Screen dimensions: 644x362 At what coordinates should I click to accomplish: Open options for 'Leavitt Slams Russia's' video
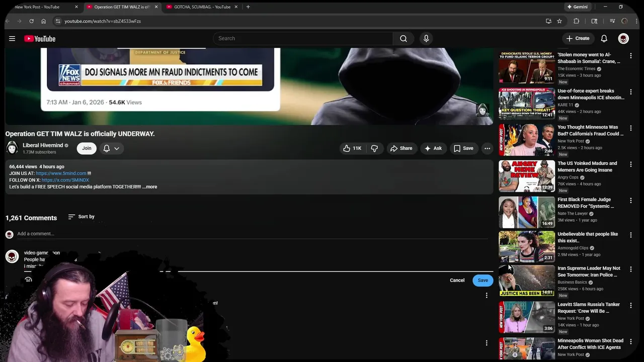point(631,305)
